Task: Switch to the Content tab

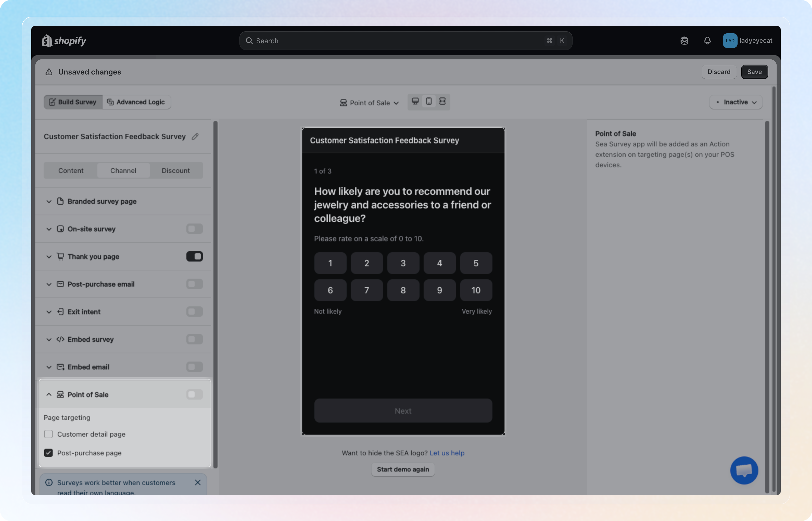Action: (x=71, y=171)
